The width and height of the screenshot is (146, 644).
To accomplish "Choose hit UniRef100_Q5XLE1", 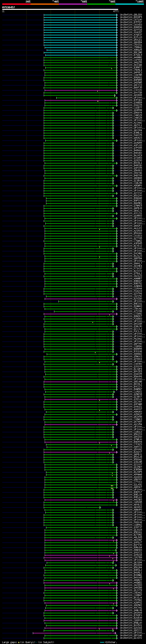I will (131, 40).
